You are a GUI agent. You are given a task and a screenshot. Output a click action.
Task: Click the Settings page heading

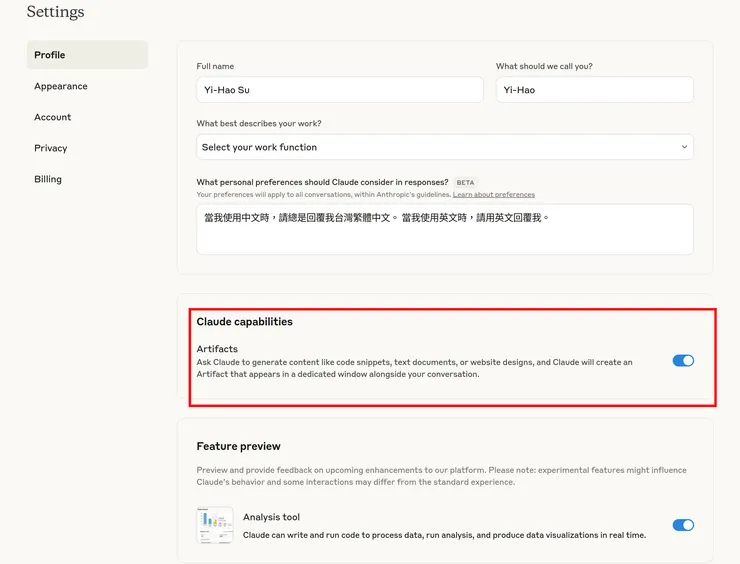(55, 12)
